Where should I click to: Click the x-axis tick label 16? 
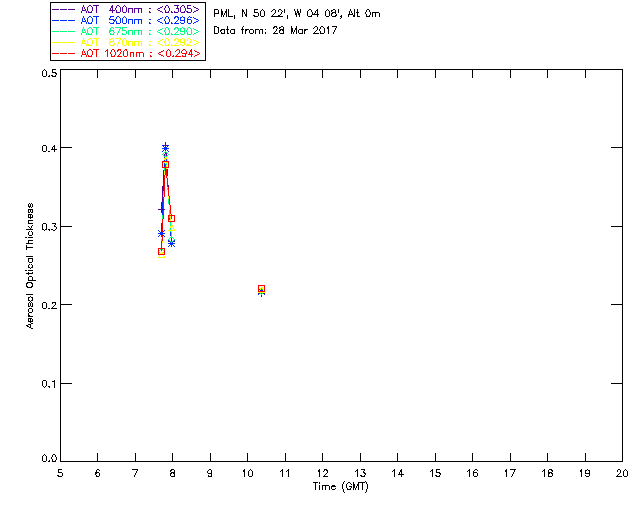473,473
